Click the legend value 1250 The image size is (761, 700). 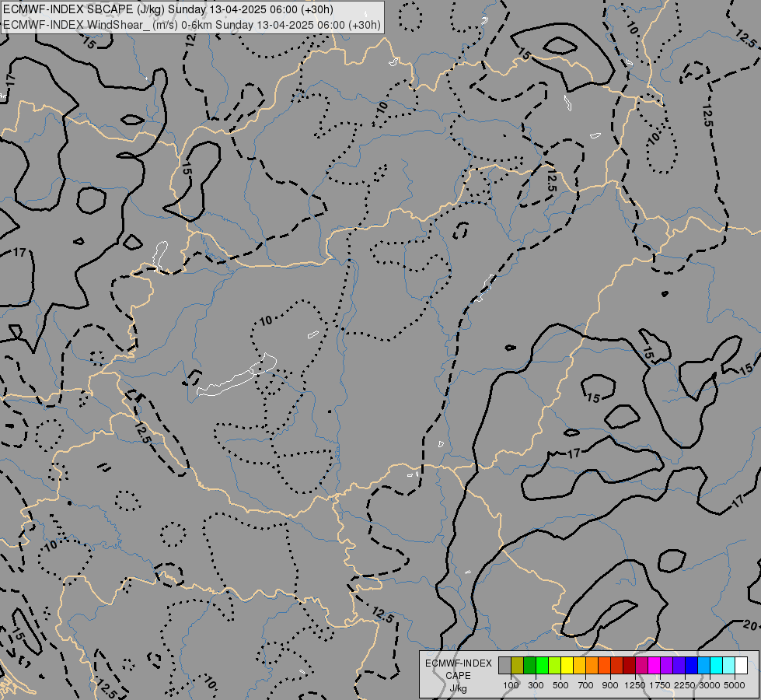pos(635,685)
